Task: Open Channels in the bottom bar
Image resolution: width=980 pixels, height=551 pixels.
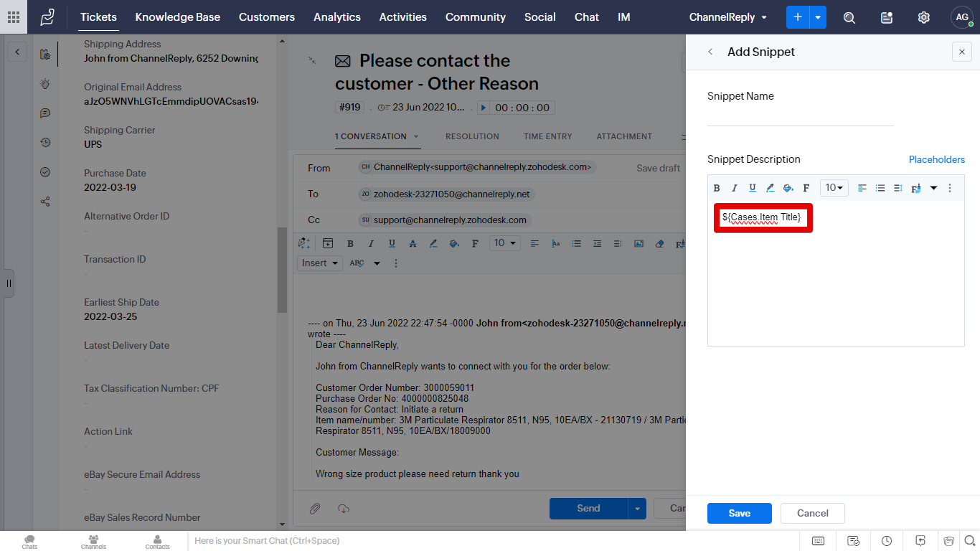Action: (x=93, y=542)
